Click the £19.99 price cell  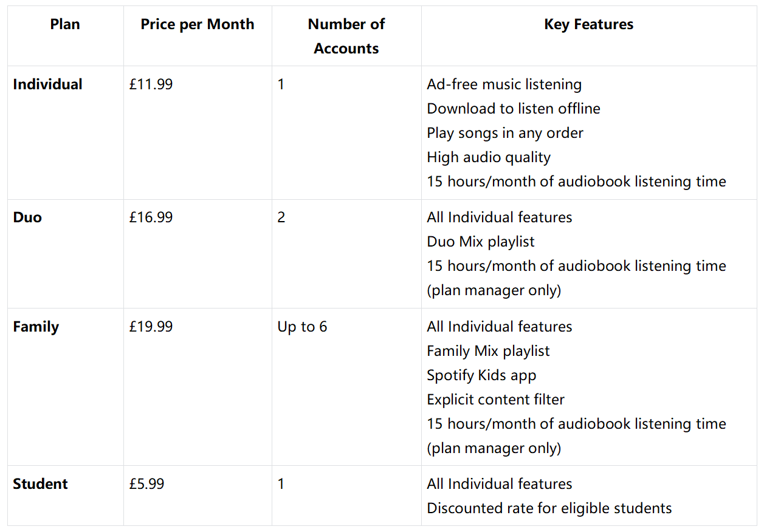click(151, 327)
